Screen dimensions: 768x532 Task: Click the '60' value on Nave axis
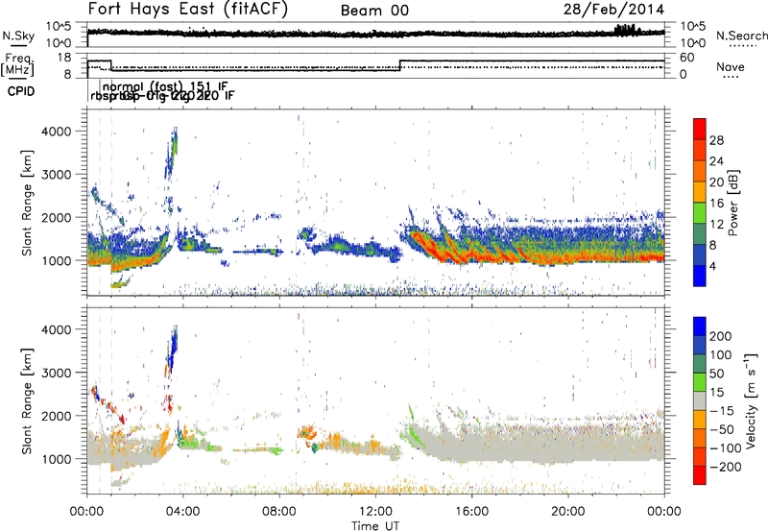coord(687,58)
